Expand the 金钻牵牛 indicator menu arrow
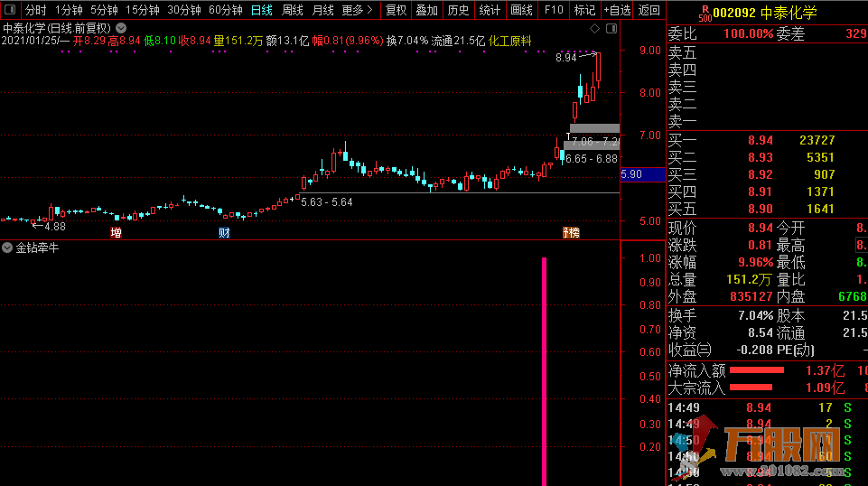Image resolution: width=868 pixels, height=486 pixels. click(7, 248)
